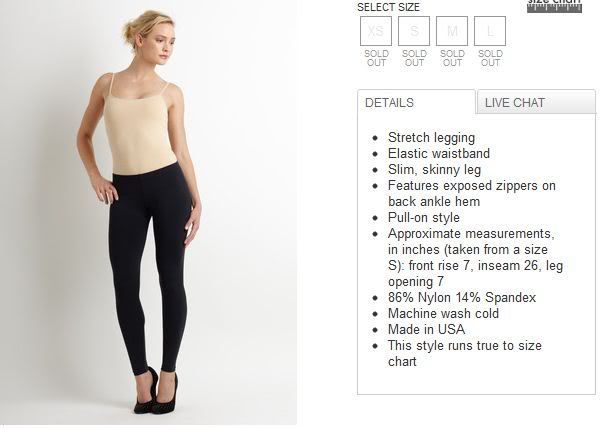Click the Sold Out text under M
603x429 pixels.
tap(452, 58)
